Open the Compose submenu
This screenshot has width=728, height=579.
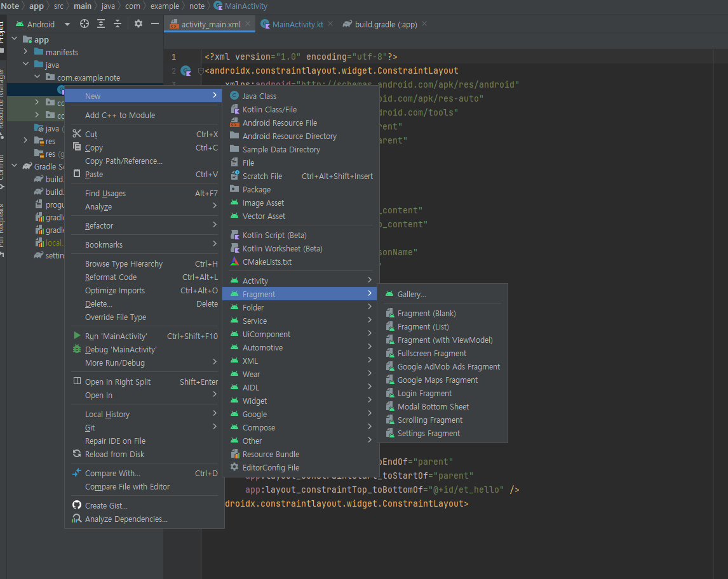pyautogui.click(x=300, y=427)
